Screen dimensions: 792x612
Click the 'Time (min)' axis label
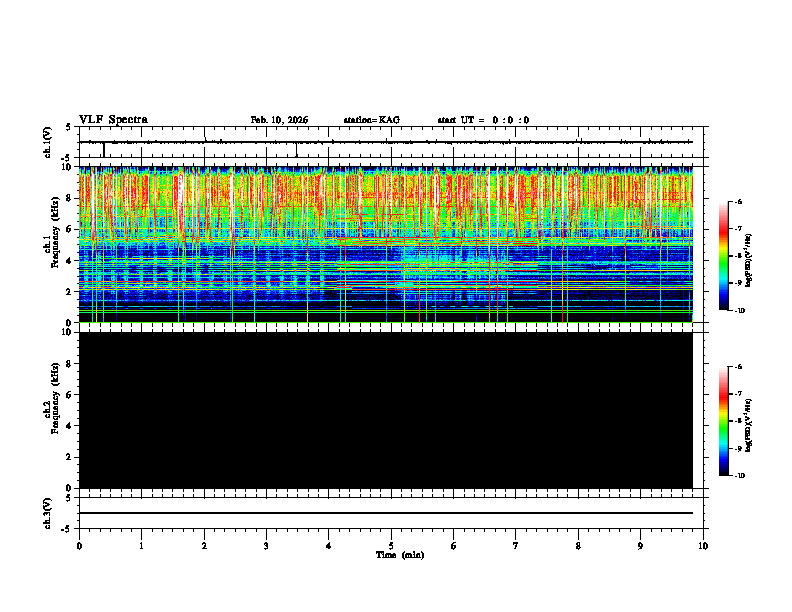click(400, 555)
